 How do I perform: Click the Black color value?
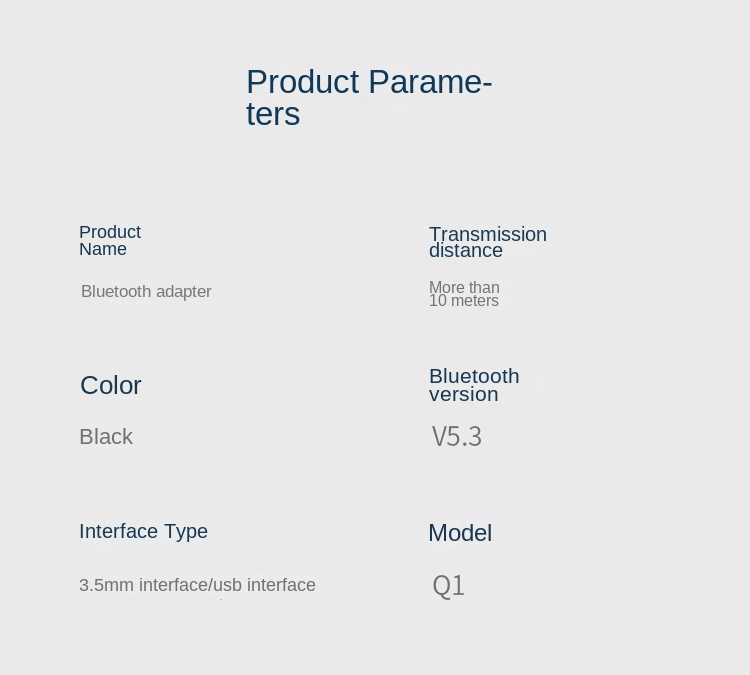(106, 437)
